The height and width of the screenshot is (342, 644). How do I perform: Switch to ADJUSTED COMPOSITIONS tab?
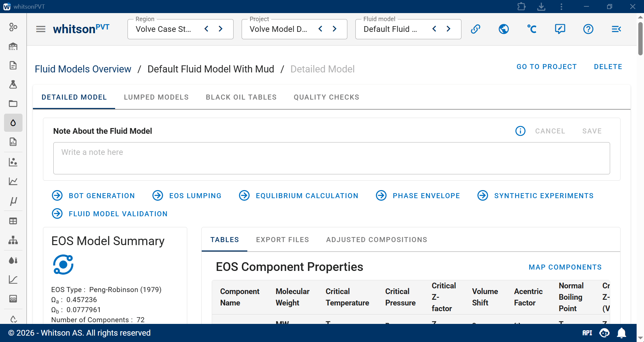377,240
